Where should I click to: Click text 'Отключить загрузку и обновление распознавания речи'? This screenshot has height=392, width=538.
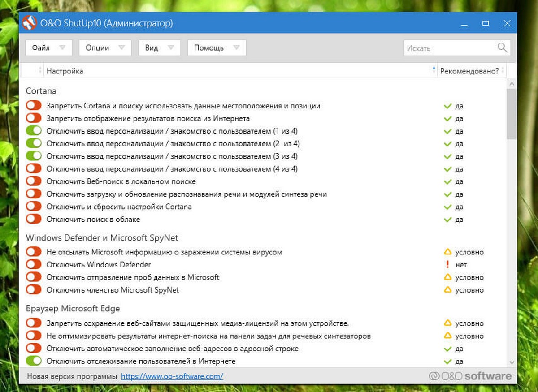tap(187, 194)
